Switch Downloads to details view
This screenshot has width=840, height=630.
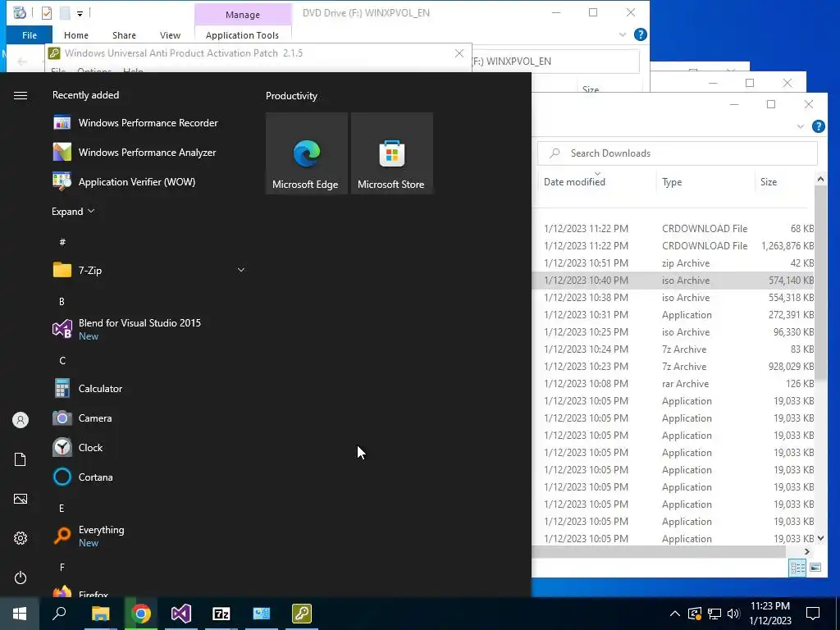797,568
